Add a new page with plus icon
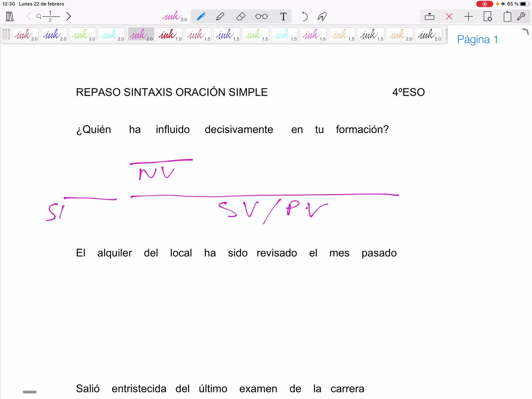Screen dimensions: 532x399 click(x=468, y=16)
